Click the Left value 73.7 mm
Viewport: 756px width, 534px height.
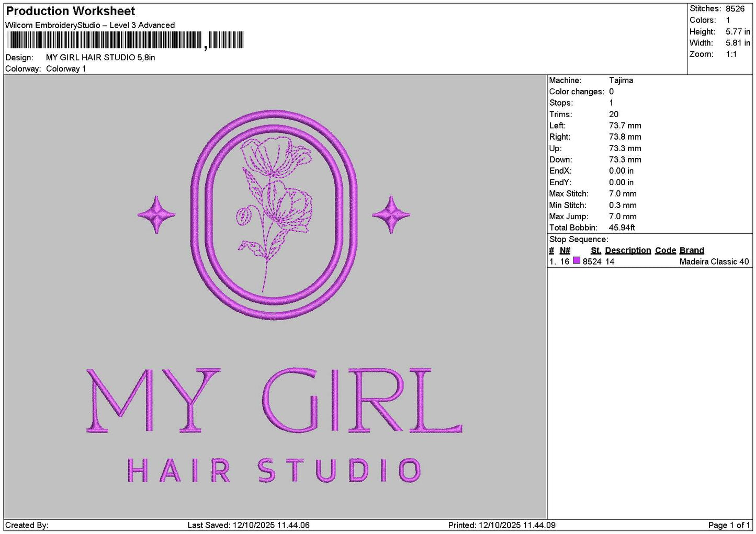(x=625, y=126)
